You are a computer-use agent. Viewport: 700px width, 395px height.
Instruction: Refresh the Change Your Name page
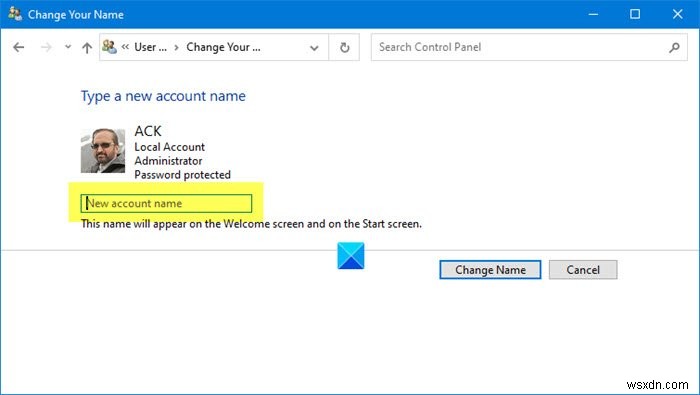pos(344,47)
